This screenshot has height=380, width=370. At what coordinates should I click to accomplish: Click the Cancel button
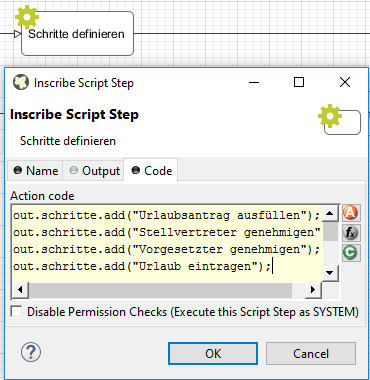pyautogui.click(x=311, y=353)
